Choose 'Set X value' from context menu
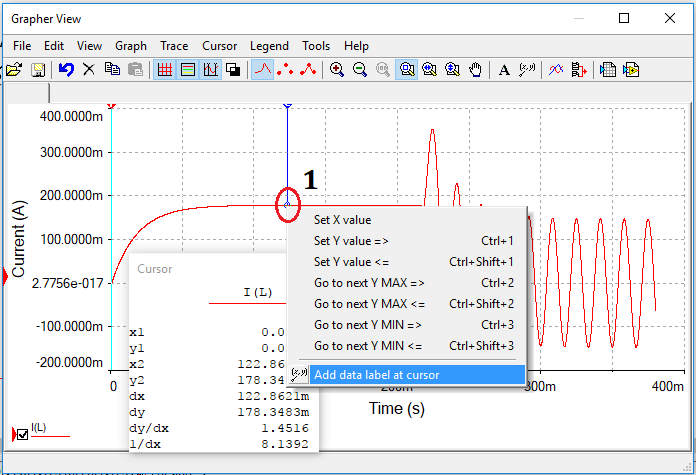The image size is (696, 475). 407,220
